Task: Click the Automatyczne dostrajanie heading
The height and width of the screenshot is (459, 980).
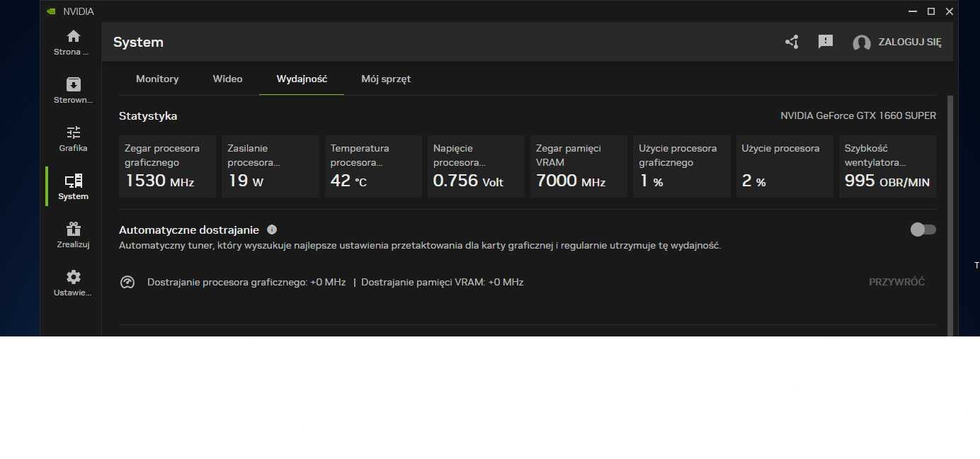Action: [x=189, y=229]
